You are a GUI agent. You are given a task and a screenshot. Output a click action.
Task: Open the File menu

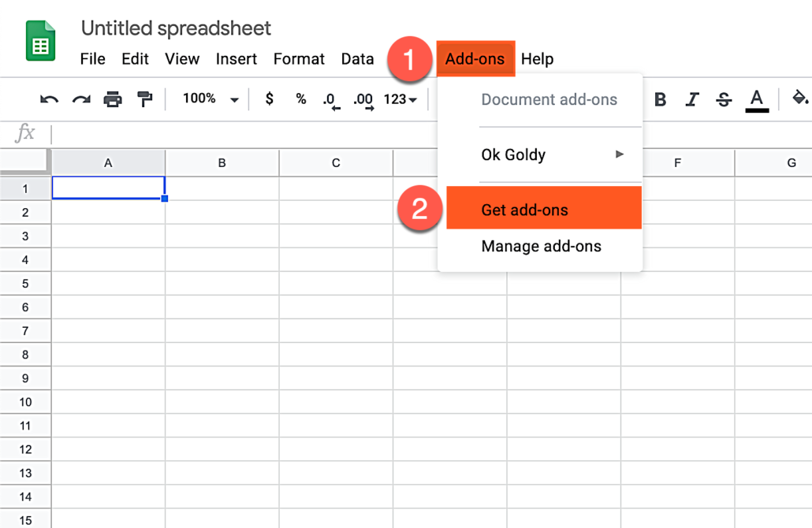pyautogui.click(x=93, y=59)
